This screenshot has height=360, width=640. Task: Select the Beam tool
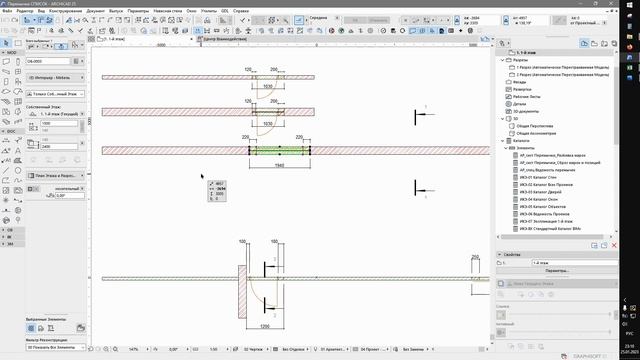click(6, 71)
